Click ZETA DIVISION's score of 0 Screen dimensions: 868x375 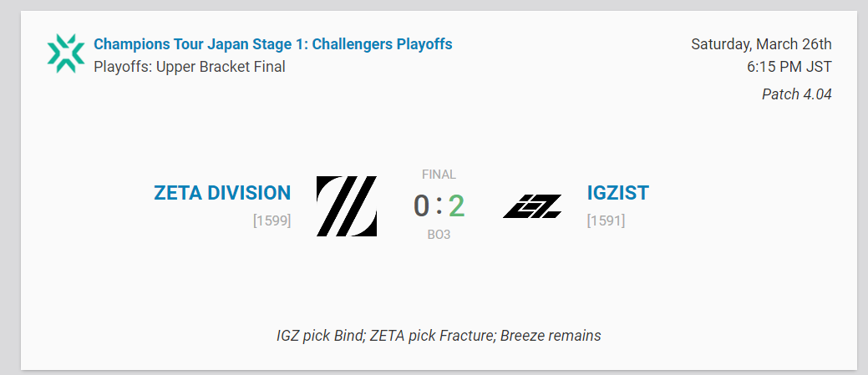click(421, 205)
